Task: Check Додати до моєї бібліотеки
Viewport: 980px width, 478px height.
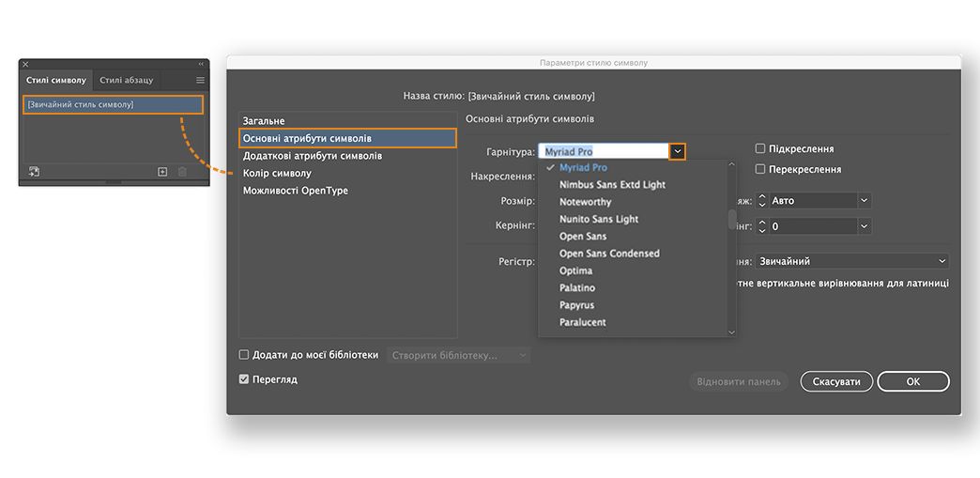Action: pyautogui.click(x=244, y=355)
